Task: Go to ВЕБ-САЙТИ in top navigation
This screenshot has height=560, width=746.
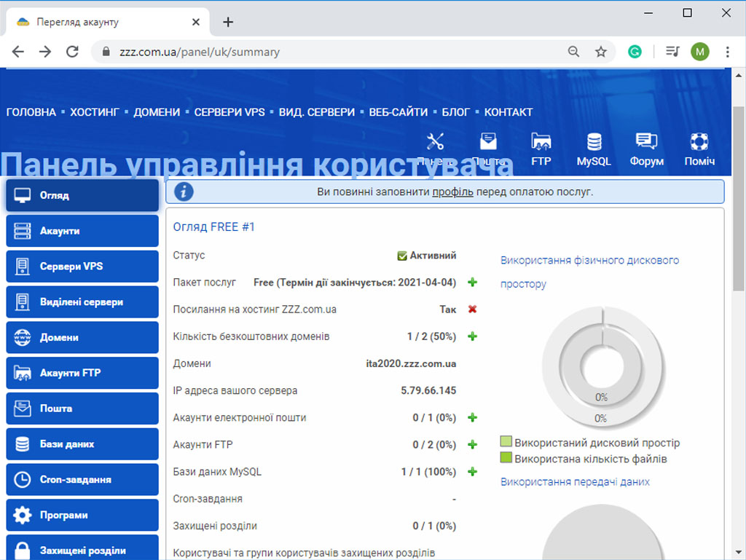Action: click(398, 112)
